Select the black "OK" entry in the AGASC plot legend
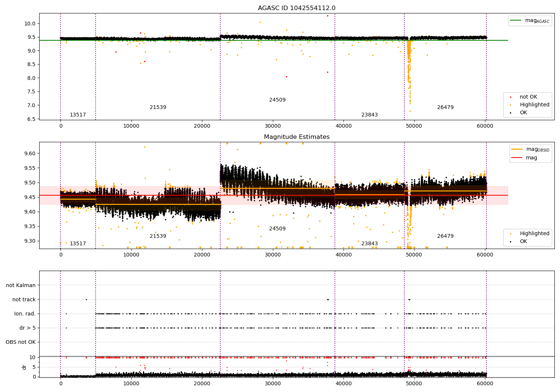This screenshot has height=392, width=560. pyautogui.click(x=523, y=113)
